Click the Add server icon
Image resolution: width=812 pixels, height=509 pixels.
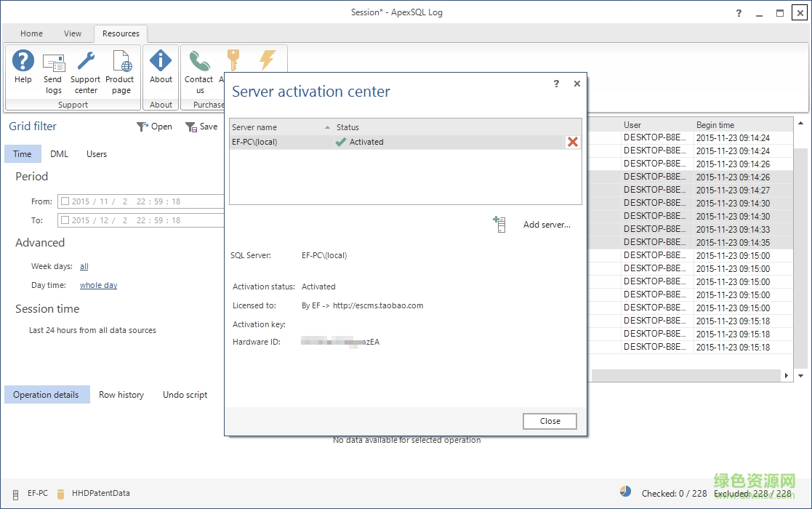click(x=499, y=225)
